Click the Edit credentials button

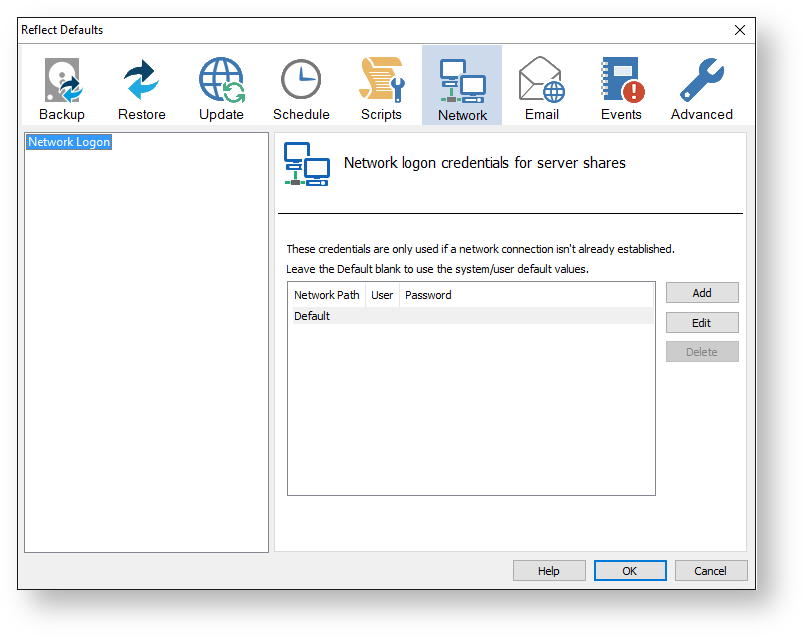[702, 322]
